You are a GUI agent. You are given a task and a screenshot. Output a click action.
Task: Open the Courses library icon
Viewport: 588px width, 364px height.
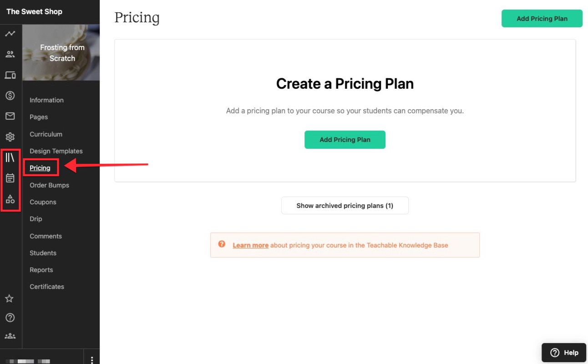10,158
